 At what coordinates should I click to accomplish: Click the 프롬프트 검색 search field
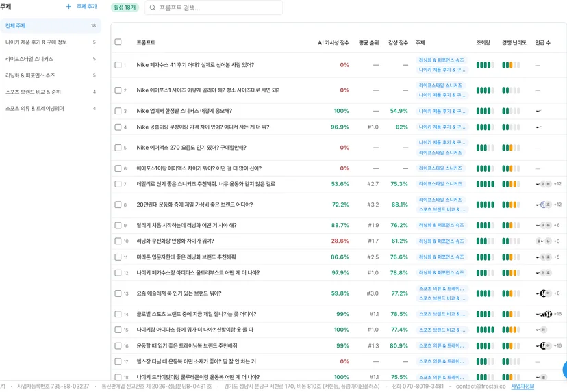214,8
